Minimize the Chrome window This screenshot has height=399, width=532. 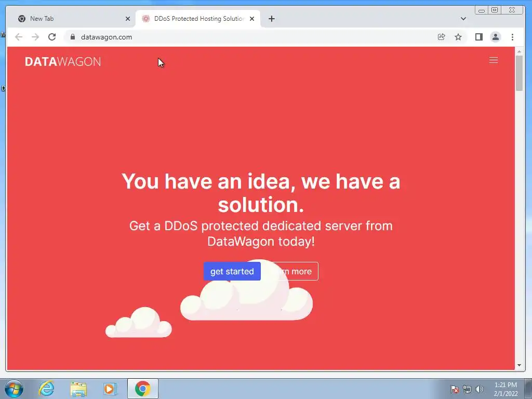(x=482, y=10)
